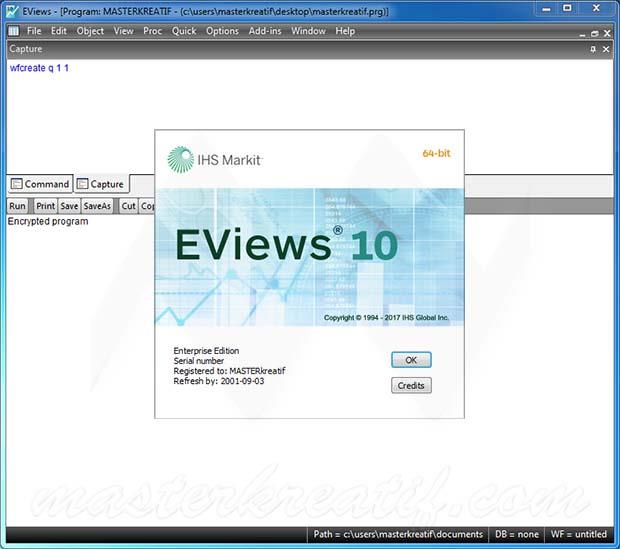Screen dimensions: 620x549
Task: Minimize the inner program window
Action: [582, 34]
